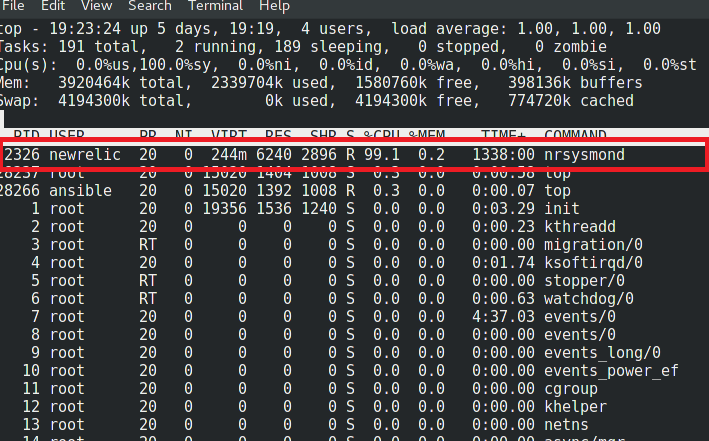Open the Help menu
709x441 pixels.
(274, 6)
